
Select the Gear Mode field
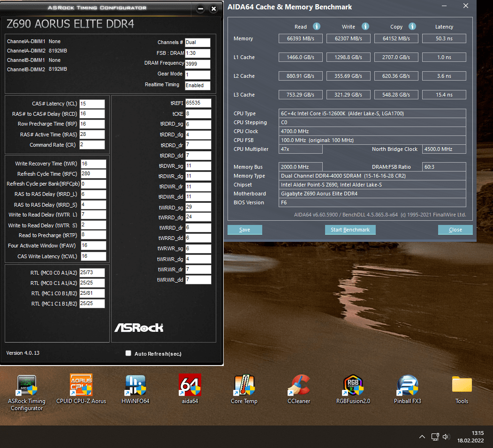(x=197, y=75)
